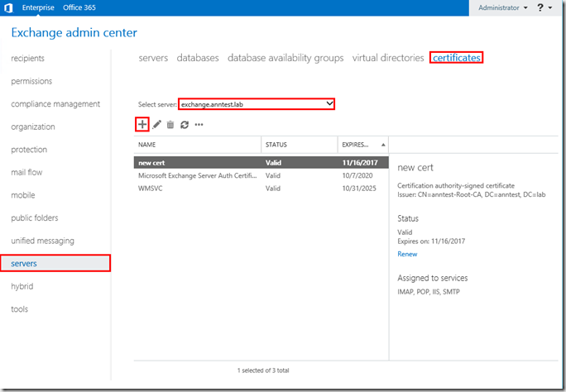Open the virtual directories tab
This screenshot has width=566, height=392.
[x=387, y=58]
